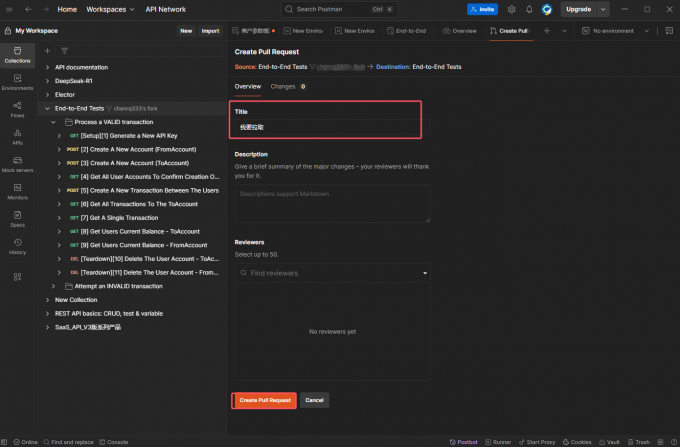Image resolution: width=680 pixels, height=447 pixels.
Task: Open the tabs overflow chevron
Action: click(564, 31)
